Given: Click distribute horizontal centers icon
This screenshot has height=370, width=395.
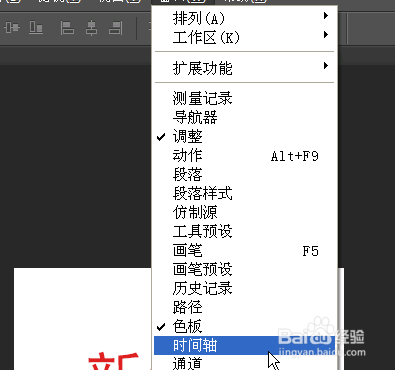Looking at the screenshot, I should [12, 27].
